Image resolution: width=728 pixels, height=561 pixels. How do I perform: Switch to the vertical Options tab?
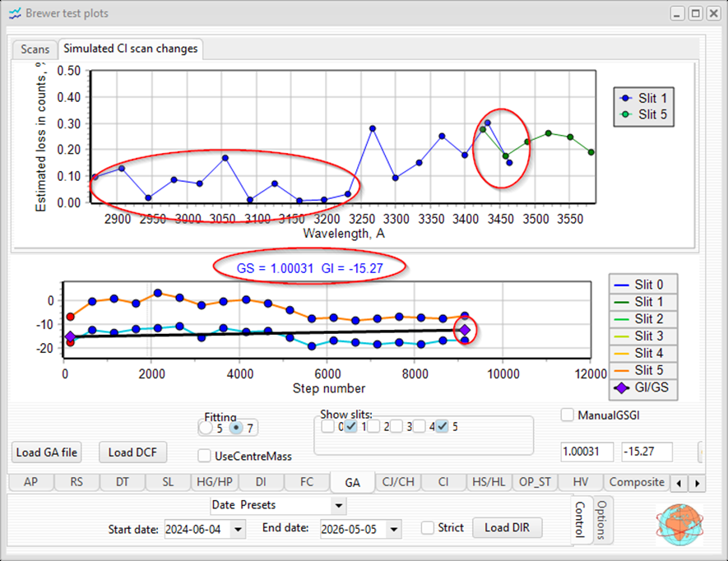[x=601, y=519]
